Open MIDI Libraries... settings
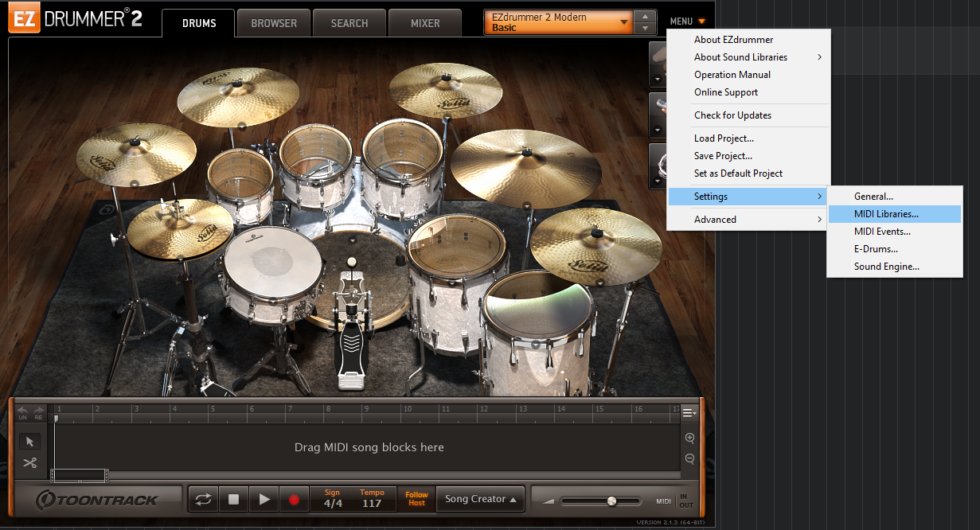Image resolution: width=980 pixels, height=530 pixels. [x=895, y=214]
